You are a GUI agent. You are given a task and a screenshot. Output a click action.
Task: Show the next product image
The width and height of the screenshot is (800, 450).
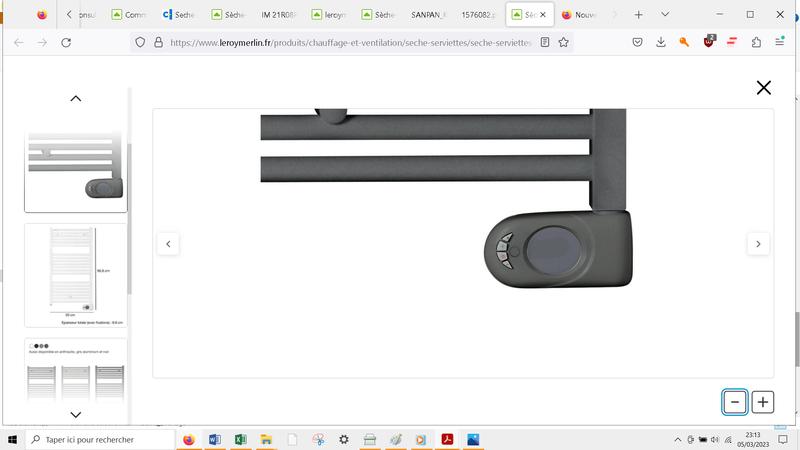tap(758, 244)
